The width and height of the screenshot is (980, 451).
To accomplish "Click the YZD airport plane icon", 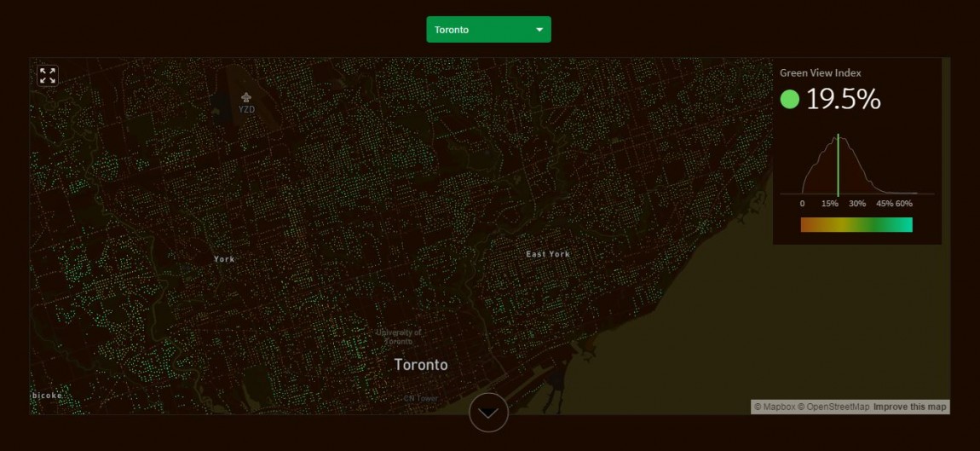I will (x=246, y=97).
